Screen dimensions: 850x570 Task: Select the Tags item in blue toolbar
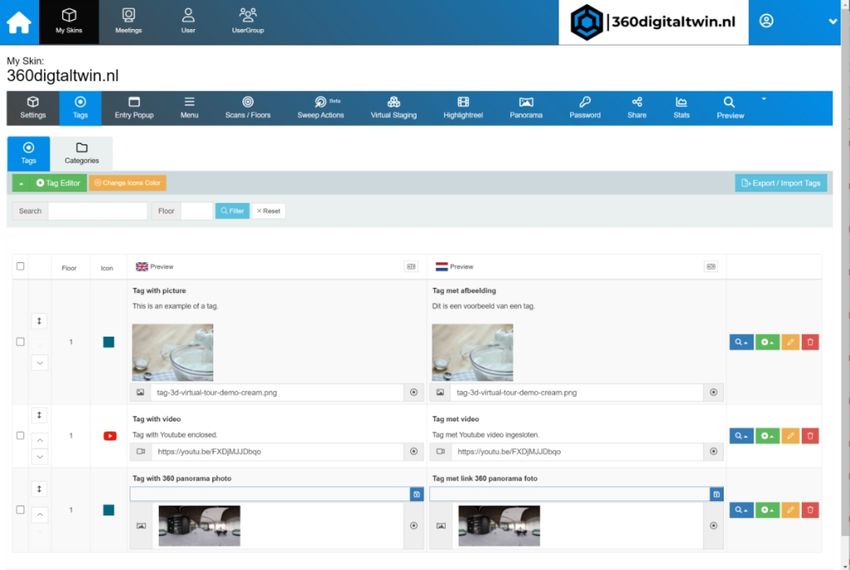80,108
